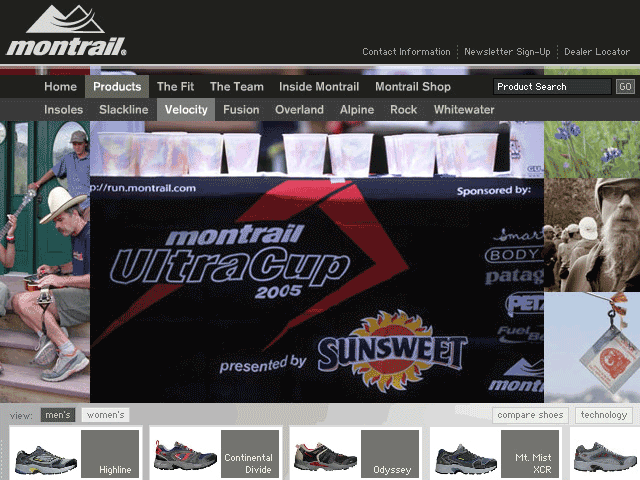Click into the Product Search field
This screenshot has width=640, height=480.
click(x=552, y=87)
